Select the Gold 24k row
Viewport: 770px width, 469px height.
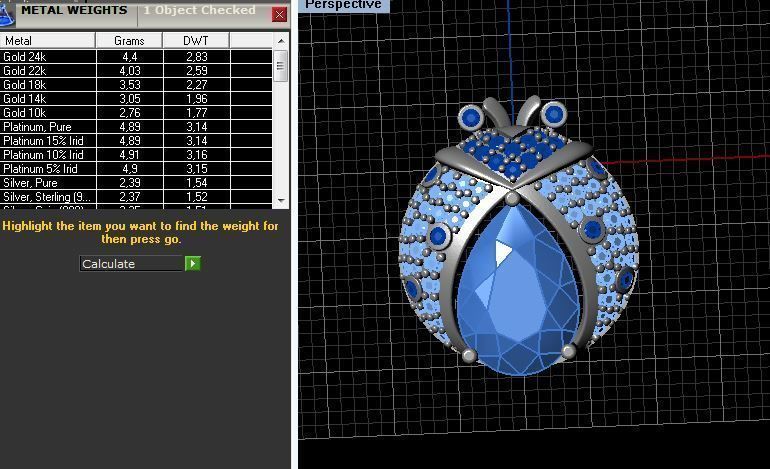136,56
